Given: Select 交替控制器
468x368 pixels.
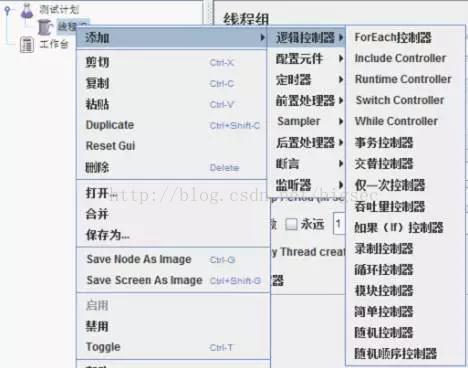Looking at the screenshot, I should pos(405,164).
